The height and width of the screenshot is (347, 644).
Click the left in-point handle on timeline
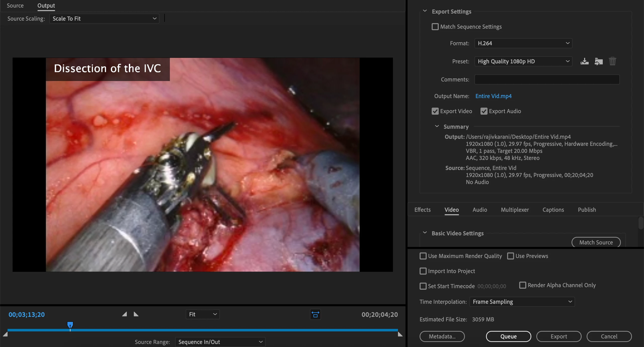click(x=5, y=334)
